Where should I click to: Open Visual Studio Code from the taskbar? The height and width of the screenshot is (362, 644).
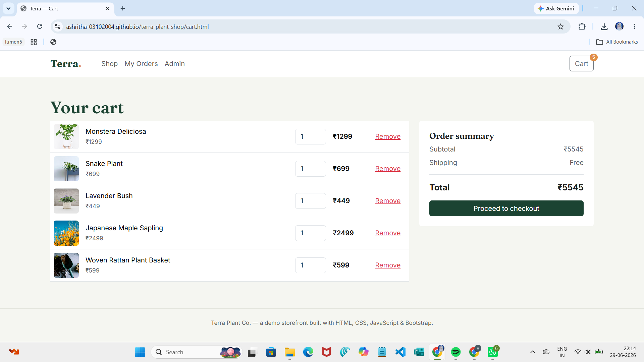click(400, 352)
